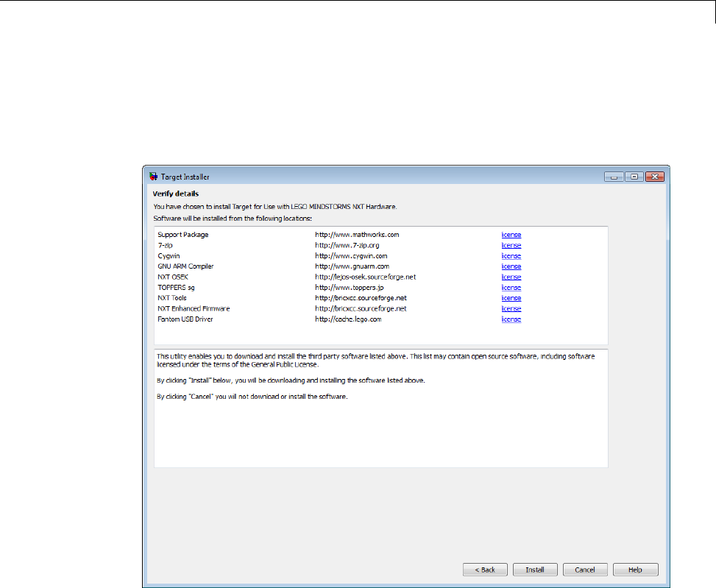This screenshot has width=716, height=588.
Task: Click the bricxcc.sourceforge.net URL in NXT Enhanced Firmware row
Action: tap(361, 308)
